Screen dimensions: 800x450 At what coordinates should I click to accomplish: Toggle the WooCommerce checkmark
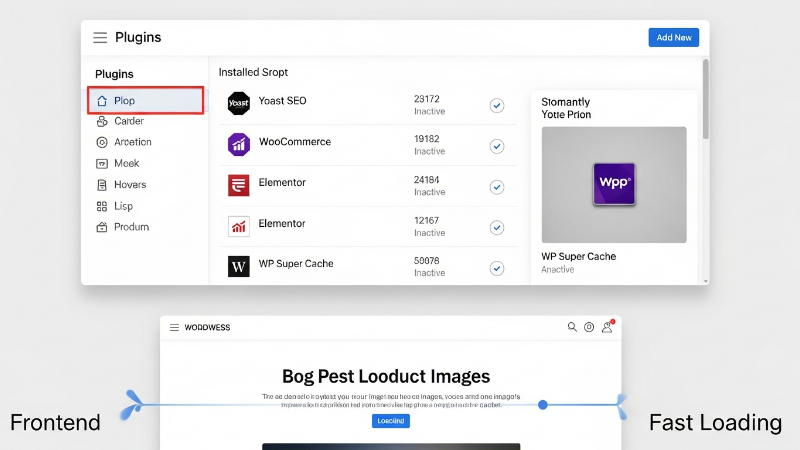(x=497, y=146)
